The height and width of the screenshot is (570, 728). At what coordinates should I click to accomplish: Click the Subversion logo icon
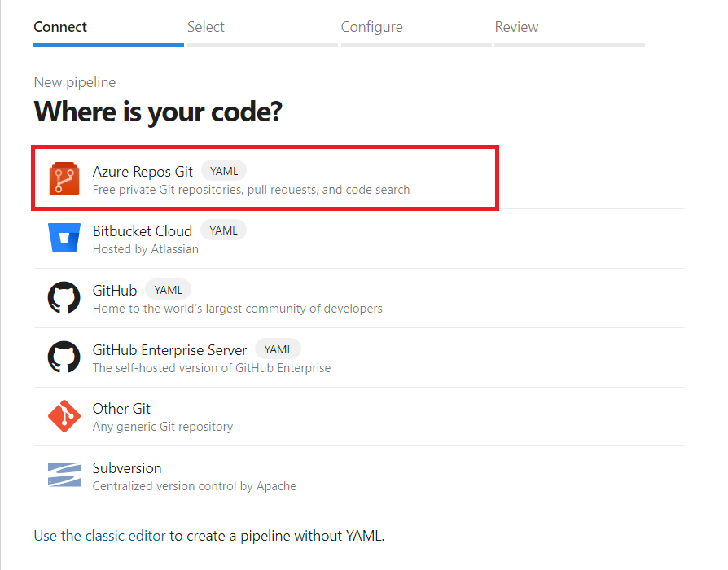(x=64, y=476)
